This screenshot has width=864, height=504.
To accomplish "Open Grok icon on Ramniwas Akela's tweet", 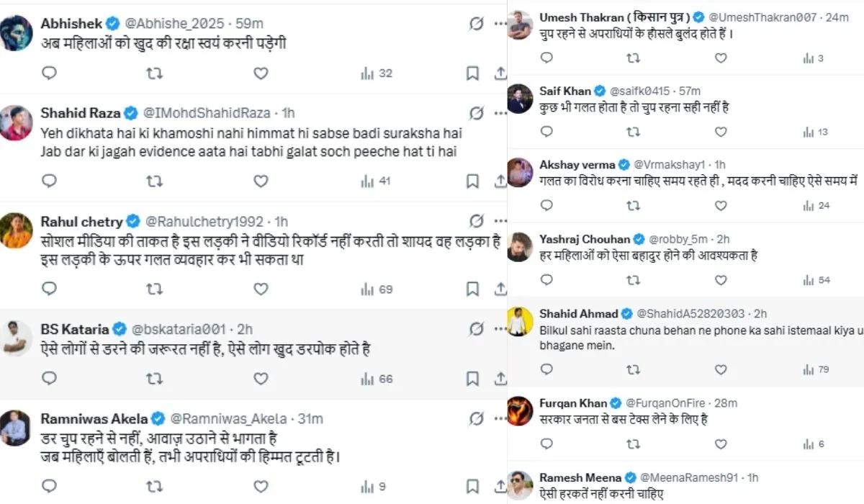I will coord(476,418).
